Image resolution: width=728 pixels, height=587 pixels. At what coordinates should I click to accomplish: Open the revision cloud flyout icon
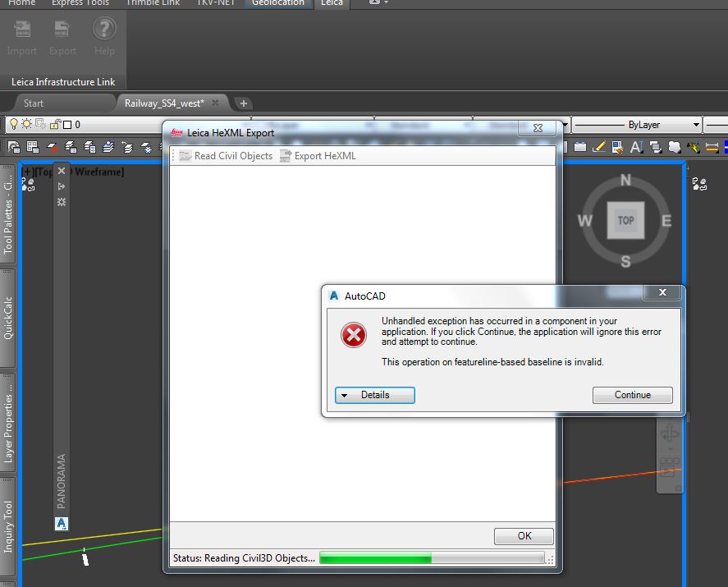point(675,147)
